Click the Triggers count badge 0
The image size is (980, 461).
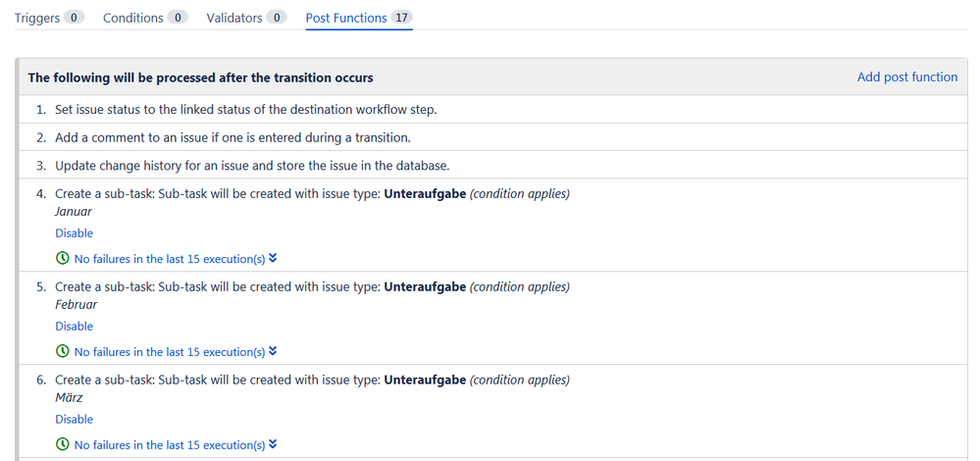(x=74, y=18)
